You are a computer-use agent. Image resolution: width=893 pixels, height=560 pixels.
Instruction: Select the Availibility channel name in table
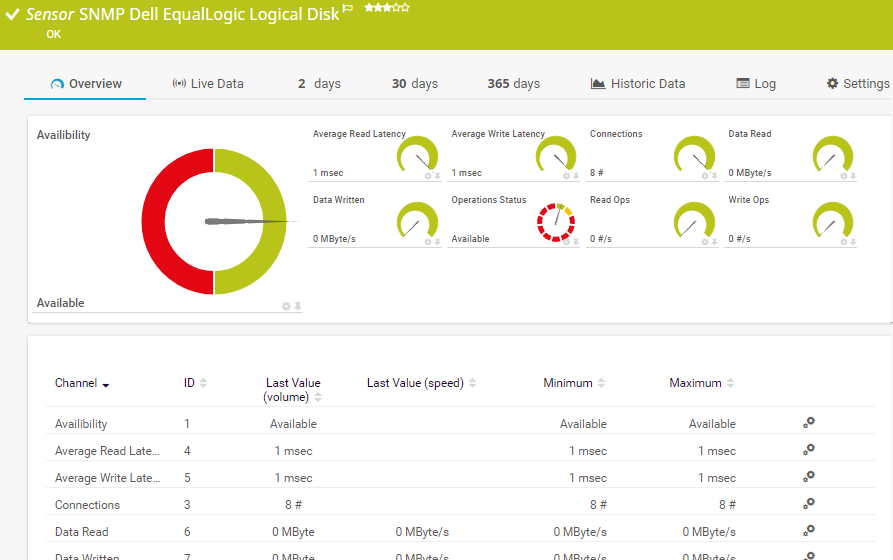81,424
